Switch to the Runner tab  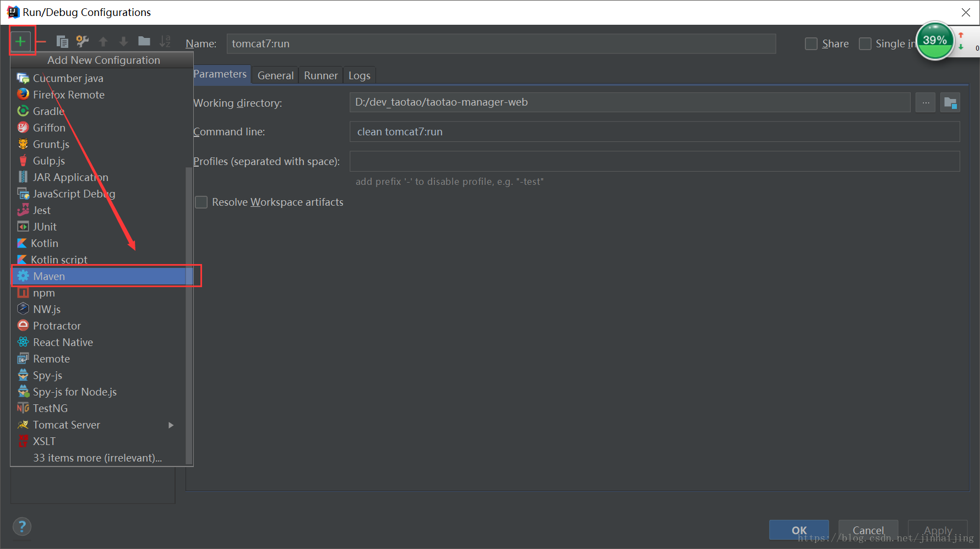click(x=321, y=75)
